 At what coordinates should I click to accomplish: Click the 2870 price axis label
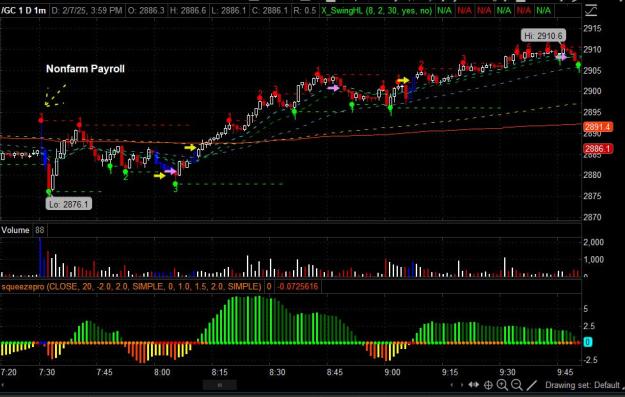(x=592, y=218)
